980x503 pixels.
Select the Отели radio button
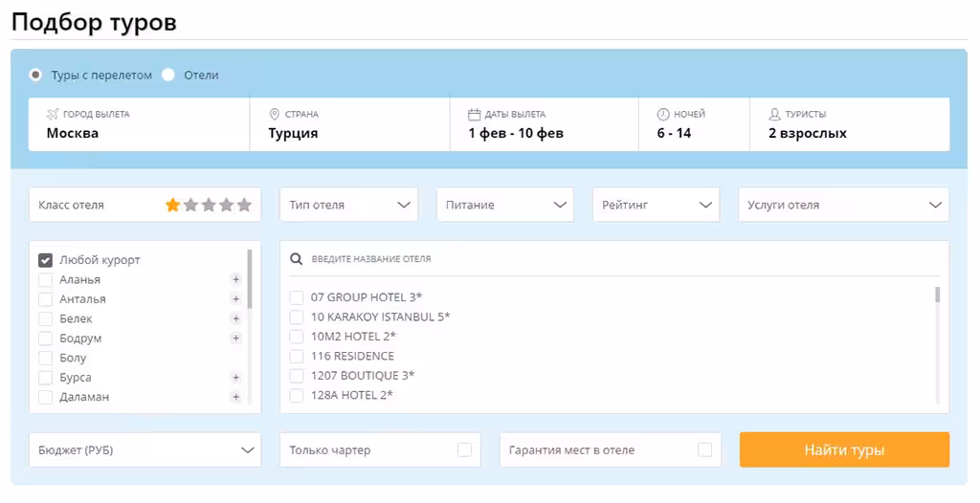pos(168,75)
